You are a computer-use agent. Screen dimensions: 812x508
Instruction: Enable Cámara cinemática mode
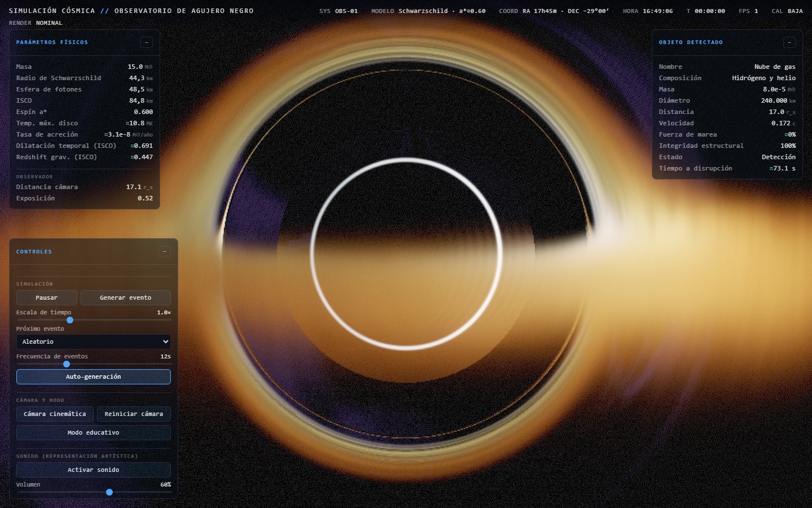[x=55, y=414]
